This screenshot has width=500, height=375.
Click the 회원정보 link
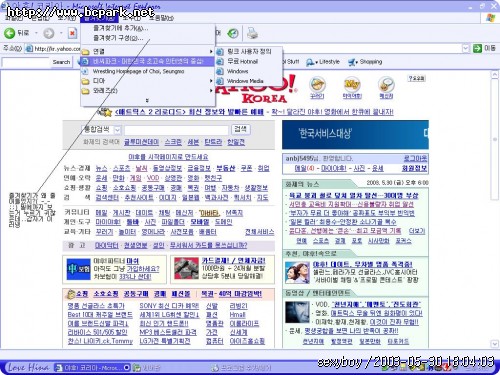click(x=414, y=168)
